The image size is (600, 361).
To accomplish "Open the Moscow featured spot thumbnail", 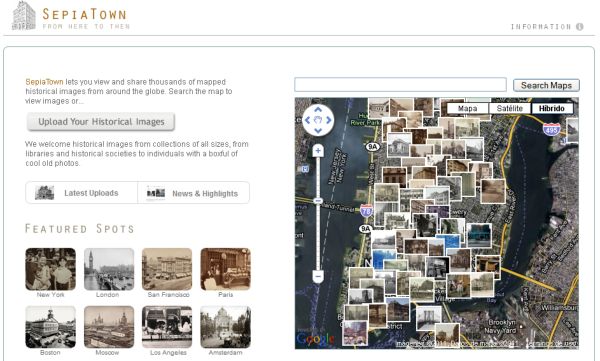I will [x=109, y=327].
